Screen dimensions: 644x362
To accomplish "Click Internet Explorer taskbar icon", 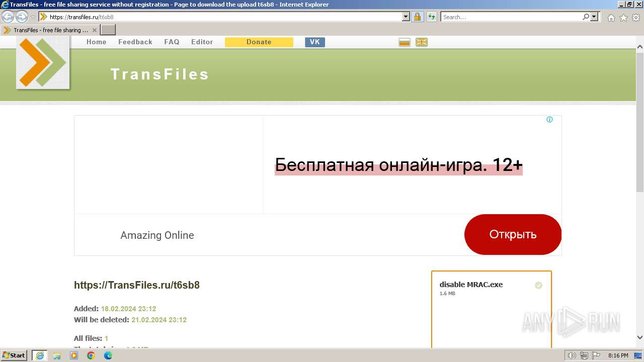I will click(x=40, y=355).
